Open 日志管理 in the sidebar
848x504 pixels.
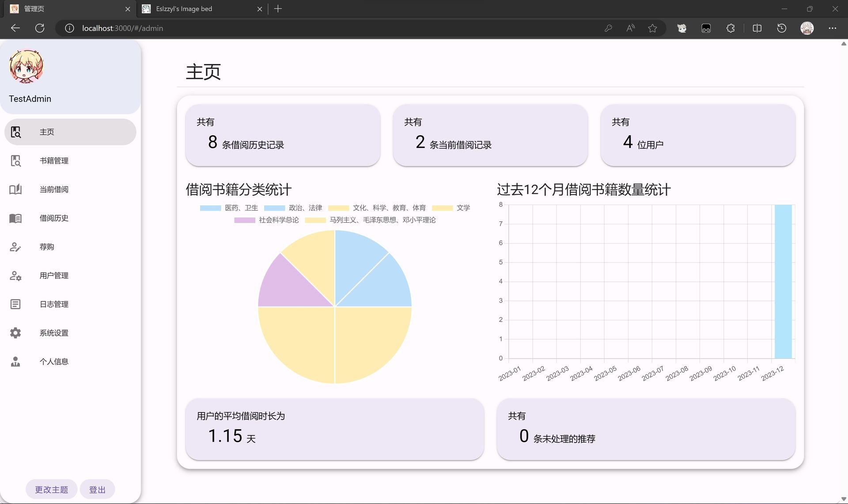70,304
